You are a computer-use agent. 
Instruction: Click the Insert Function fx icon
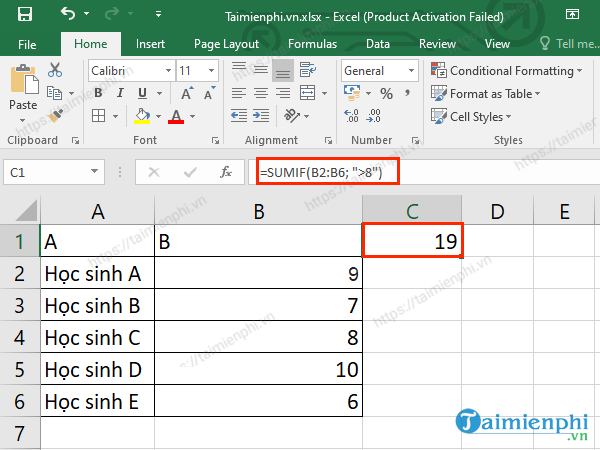tap(226, 172)
